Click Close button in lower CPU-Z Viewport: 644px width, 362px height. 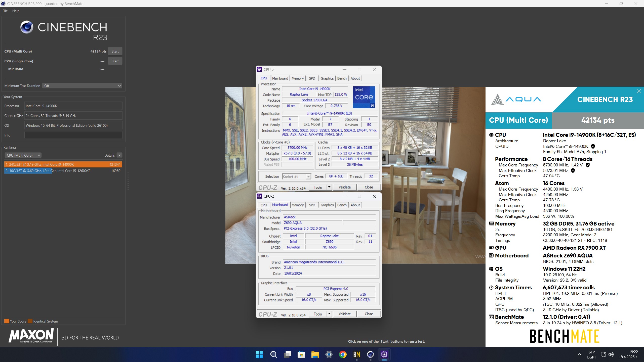[x=369, y=314]
